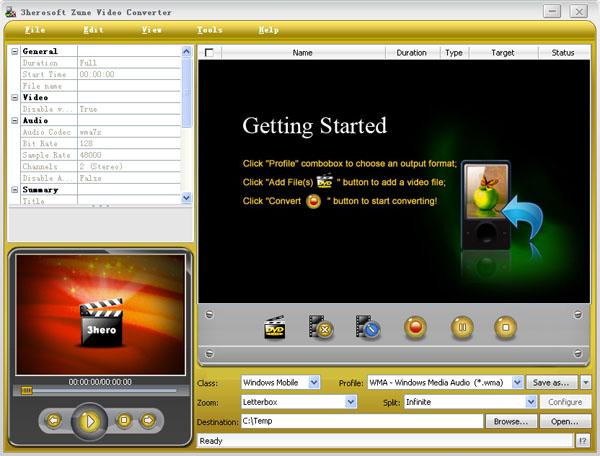Click the Remove file filmstrip icon
Image resolution: width=600 pixels, height=456 pixels.
pyautogui.click(x=321, y=327)
